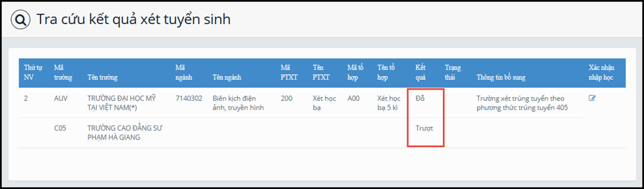Click the 'Thông tin bổ sung' column header
The width and height of the screenshot is (644, 189).
(x=501, y=78)
